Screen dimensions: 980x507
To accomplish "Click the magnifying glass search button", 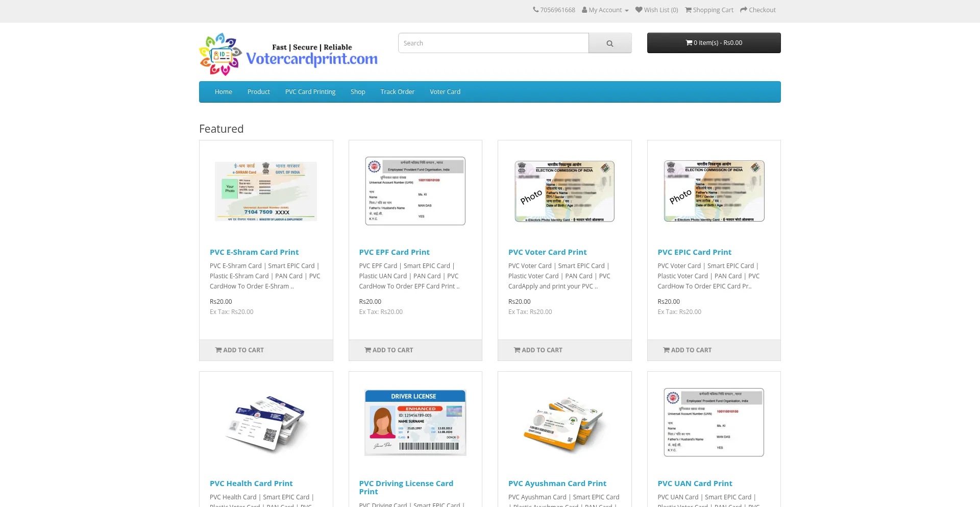I will [x=609, y=43].
